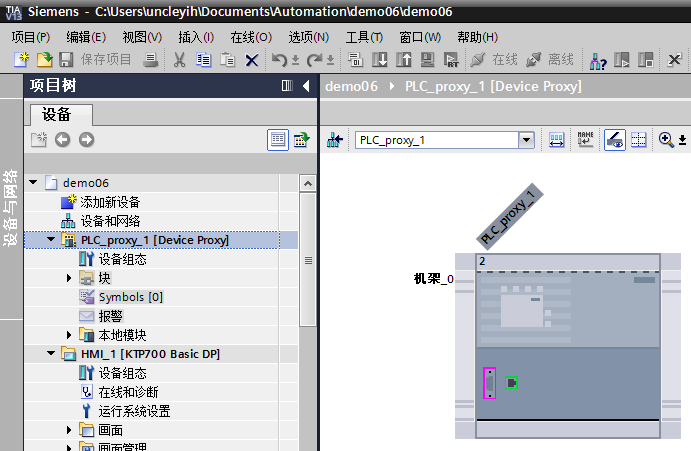This screenshot has width=691, height=451.
Task: Select the 报警 item
Action: point(111,316)
